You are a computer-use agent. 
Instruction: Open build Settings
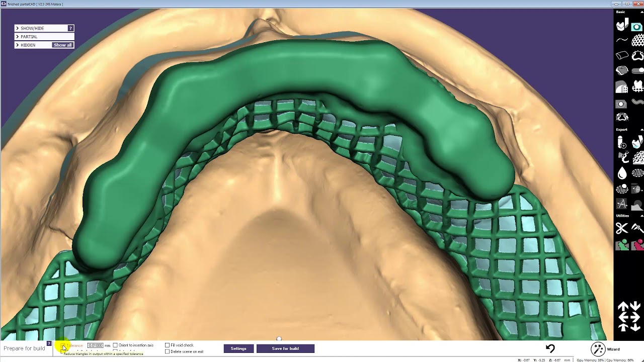[238, 348]
